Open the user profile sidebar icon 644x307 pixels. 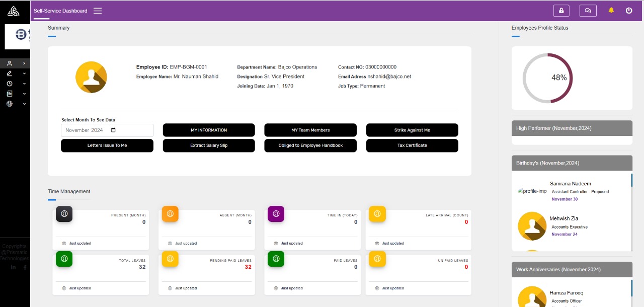(x=10, y=63)
